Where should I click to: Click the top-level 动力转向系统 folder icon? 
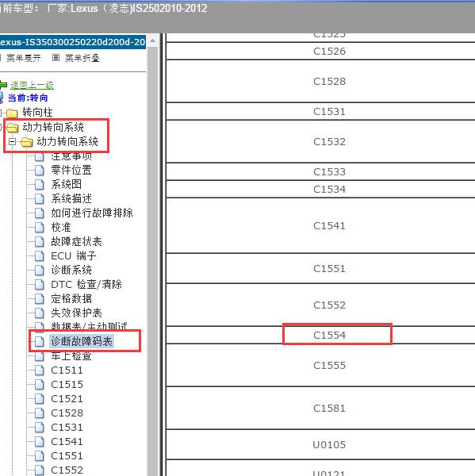coord(13,128)
